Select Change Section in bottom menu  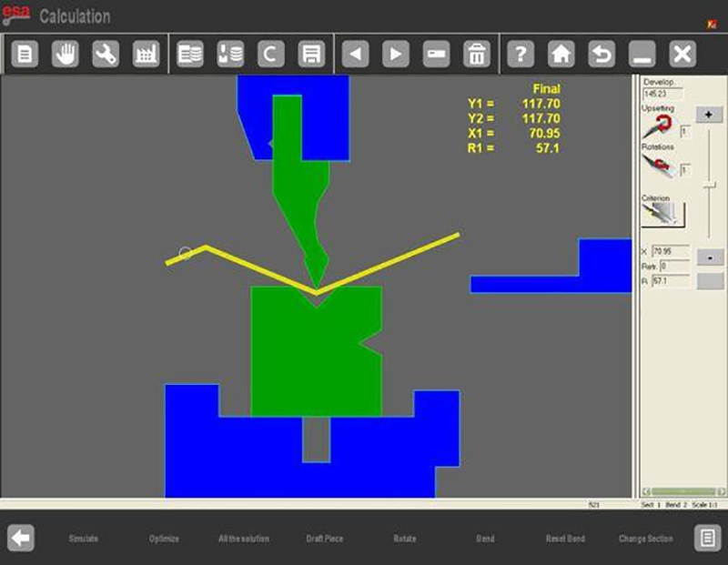click(645, 539)
